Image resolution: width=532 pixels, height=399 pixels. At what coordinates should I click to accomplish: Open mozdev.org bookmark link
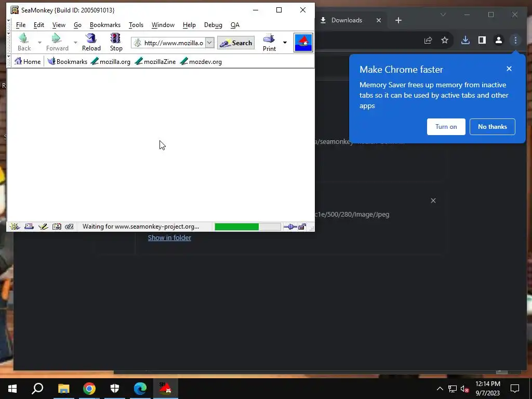pyautogui.click(x=201, y=61)
